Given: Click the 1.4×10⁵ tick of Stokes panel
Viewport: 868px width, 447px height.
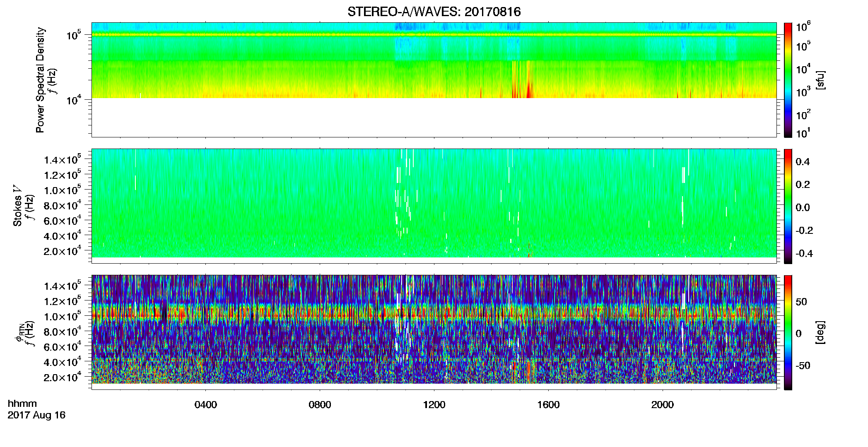Looking at the screenshot, I should click(x=63, y=160).
